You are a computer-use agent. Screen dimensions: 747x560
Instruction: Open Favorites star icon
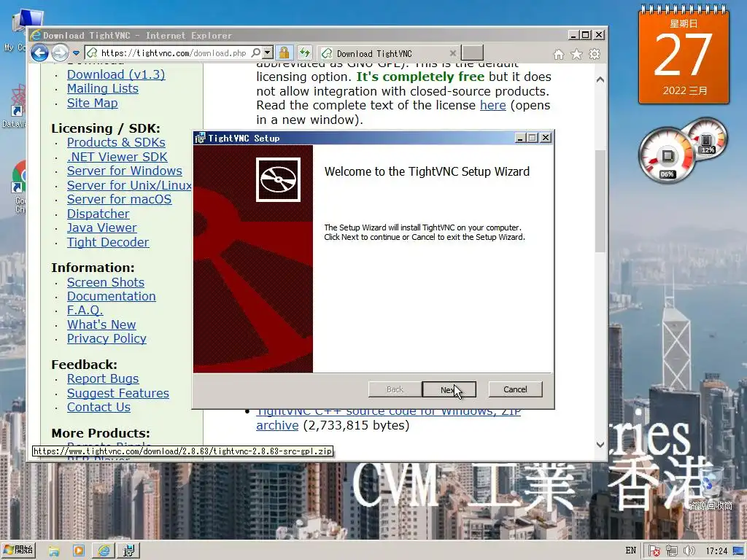click(576, 54)
